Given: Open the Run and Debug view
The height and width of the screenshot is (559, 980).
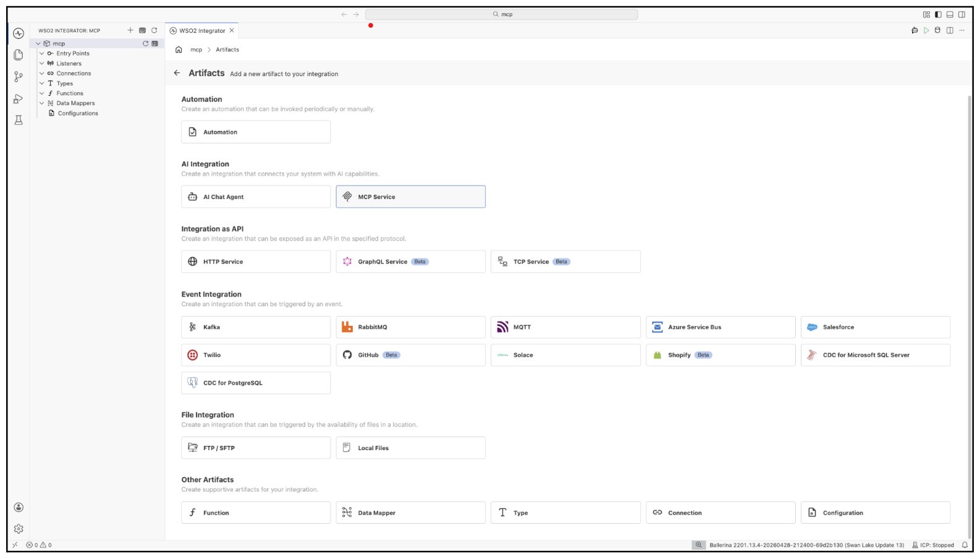Looking at the screenshot, I should click(19, 98).
